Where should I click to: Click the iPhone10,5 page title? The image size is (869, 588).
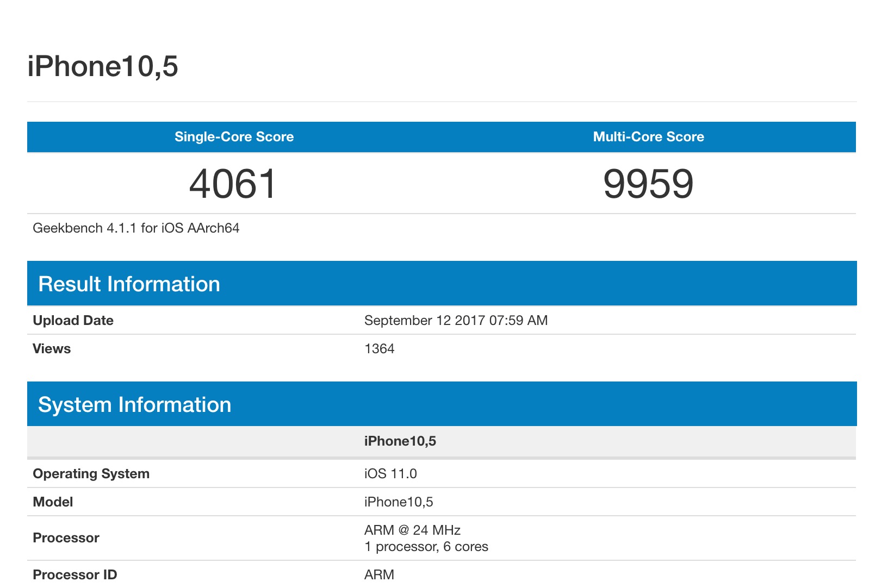[x=103, y=66]
